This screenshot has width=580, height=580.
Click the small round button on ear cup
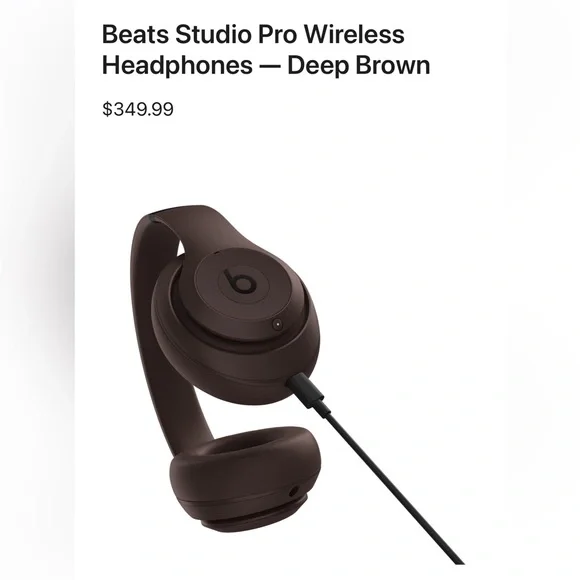pyautogui.click(x=277, y=324)
